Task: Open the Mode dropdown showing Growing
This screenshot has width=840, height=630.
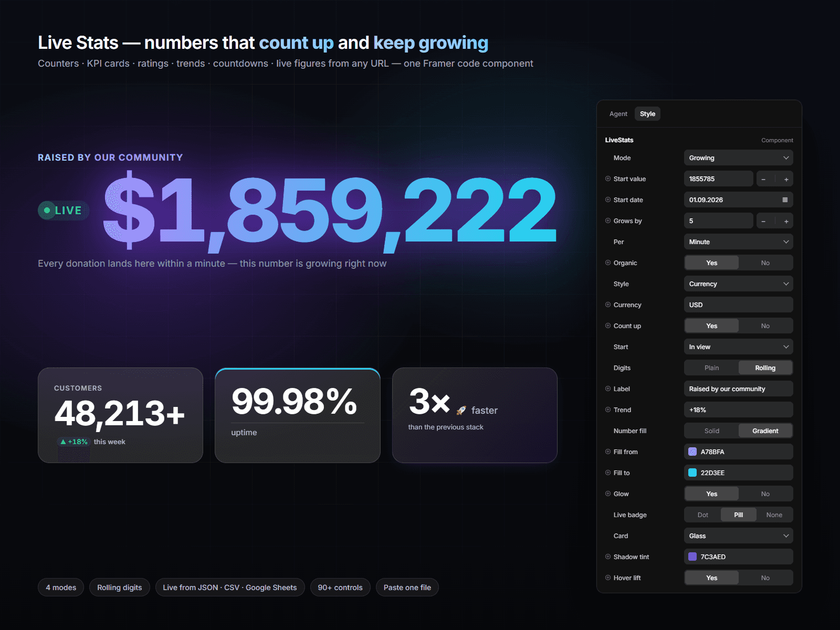Action: pos(738,158)
